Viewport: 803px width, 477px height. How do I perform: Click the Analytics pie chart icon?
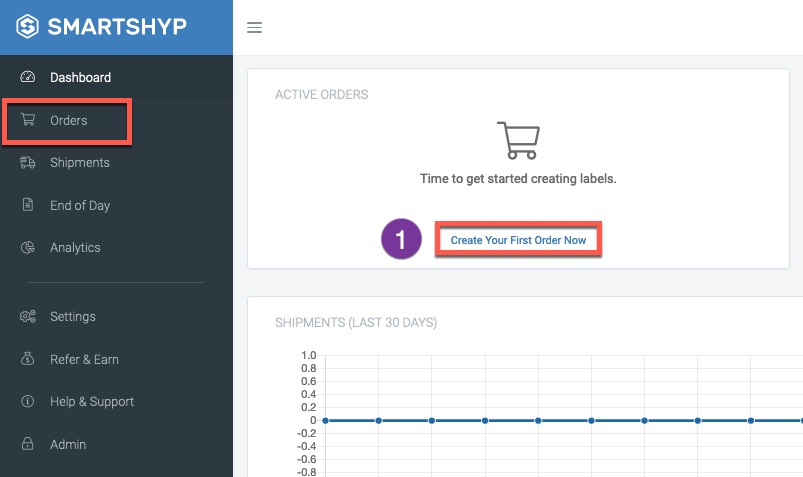[28, 247]
